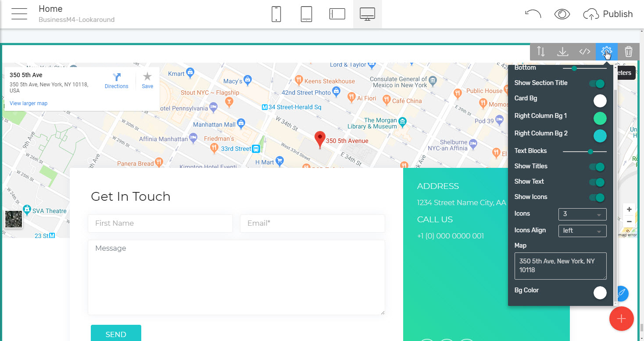Click the undo arrow icon
This screenshot has height=341, width=644.
click(533, 14)
